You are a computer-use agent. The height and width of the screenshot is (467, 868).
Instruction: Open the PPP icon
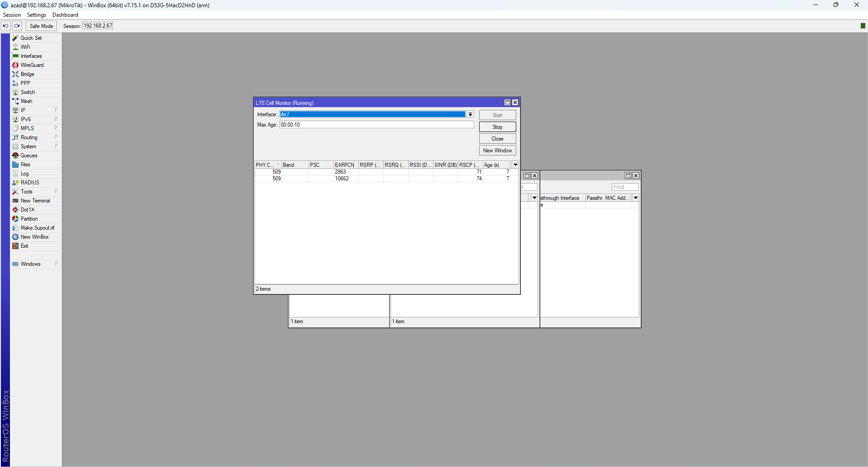pos(15,83)
